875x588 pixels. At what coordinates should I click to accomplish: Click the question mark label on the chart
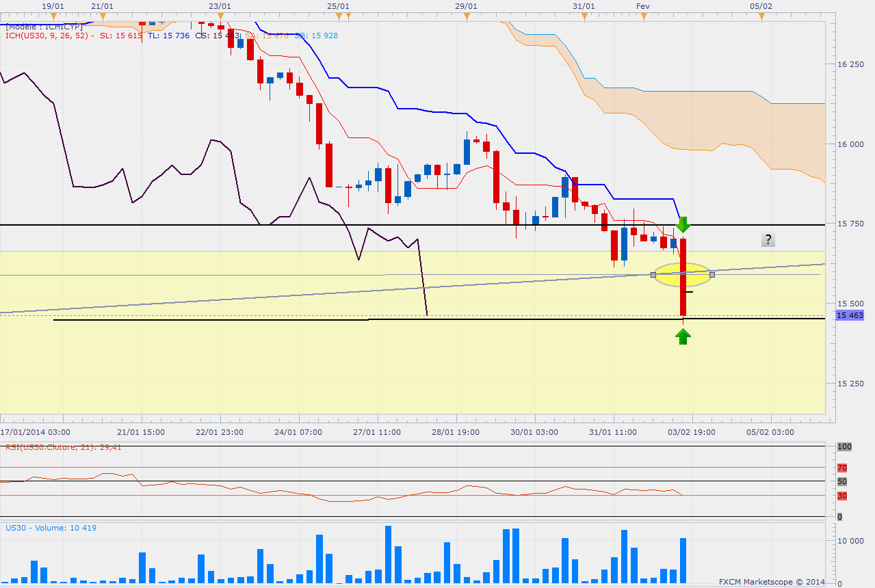768,239
